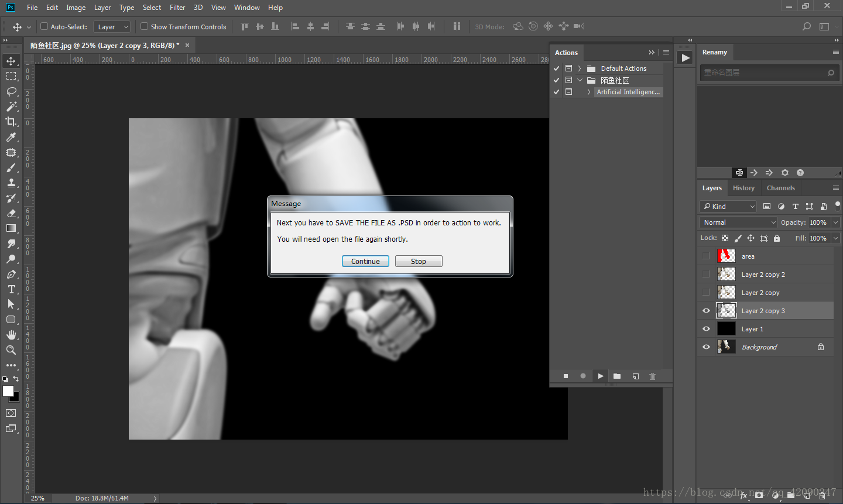Image resolution: width=843 pixels, height=504 pixels.
Task: Open Opacity slider dropdown arrow
Action: click(836, 222)
